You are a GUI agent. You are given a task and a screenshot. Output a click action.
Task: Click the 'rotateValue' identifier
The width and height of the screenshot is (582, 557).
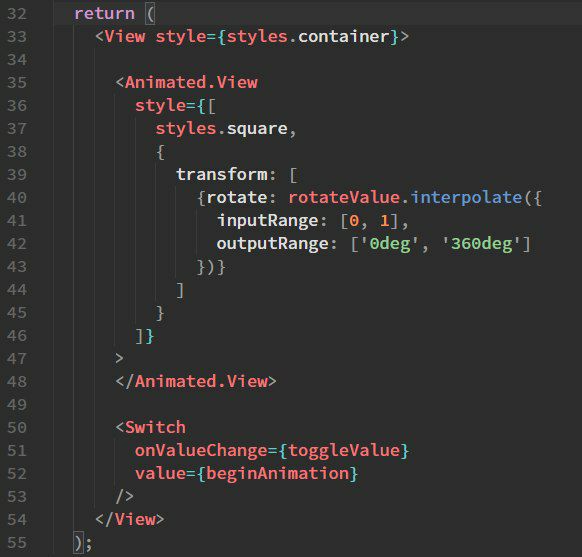coord(344,198)
